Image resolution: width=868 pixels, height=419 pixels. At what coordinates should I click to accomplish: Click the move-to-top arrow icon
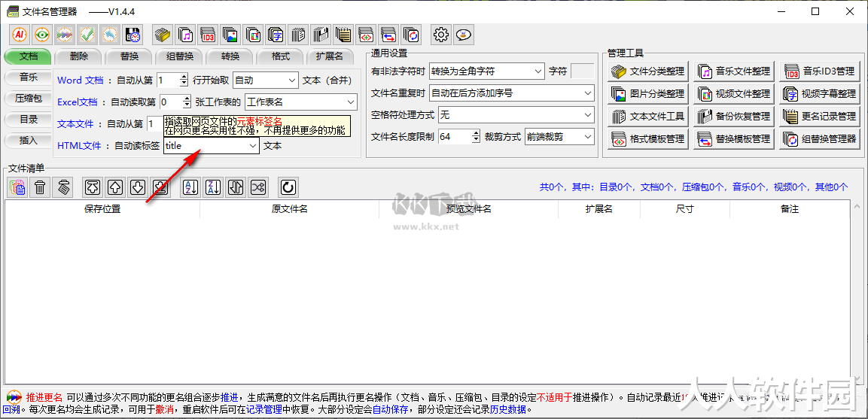(93, 187)
